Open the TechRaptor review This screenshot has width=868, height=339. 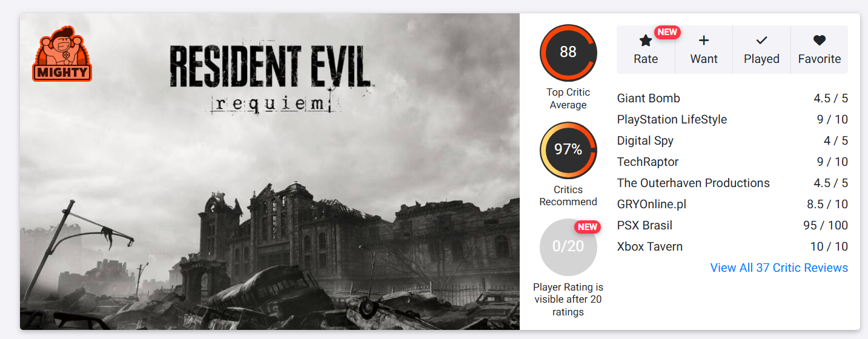coord(648,162)
